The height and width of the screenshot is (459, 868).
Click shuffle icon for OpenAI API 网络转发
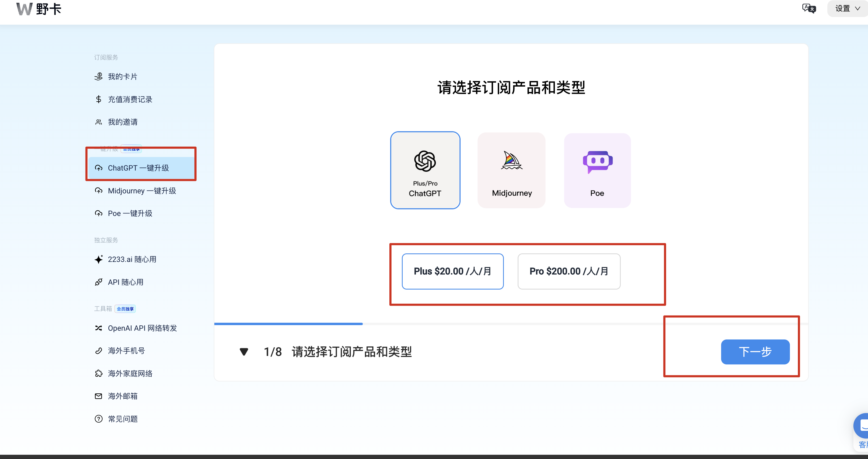click(98, 328)
